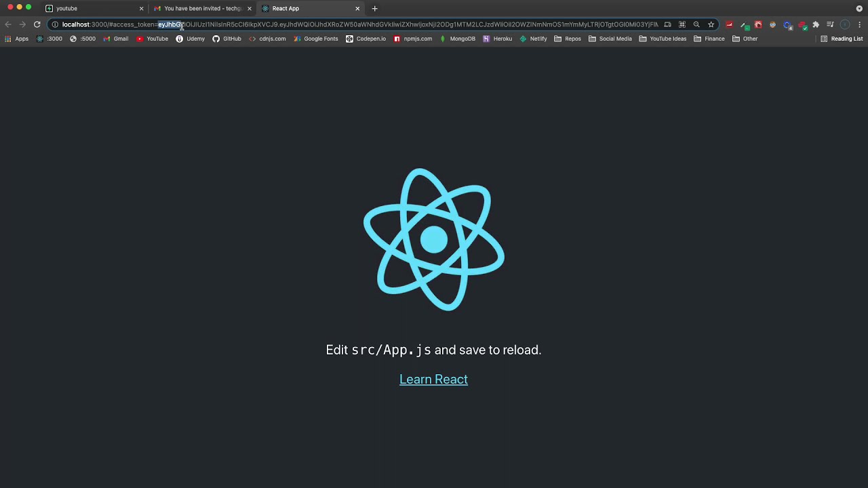868x488 pixels.
Task: Reload the current page
Action: tap(37, 24)
